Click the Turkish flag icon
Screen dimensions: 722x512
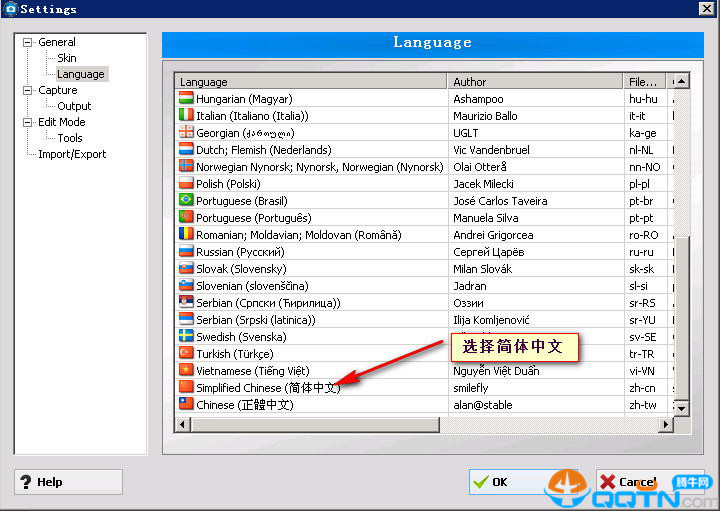(185, 353)
